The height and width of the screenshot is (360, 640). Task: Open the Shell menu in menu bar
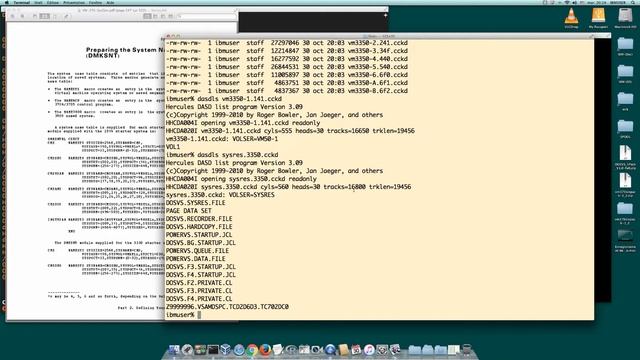[x=37, y=2]
